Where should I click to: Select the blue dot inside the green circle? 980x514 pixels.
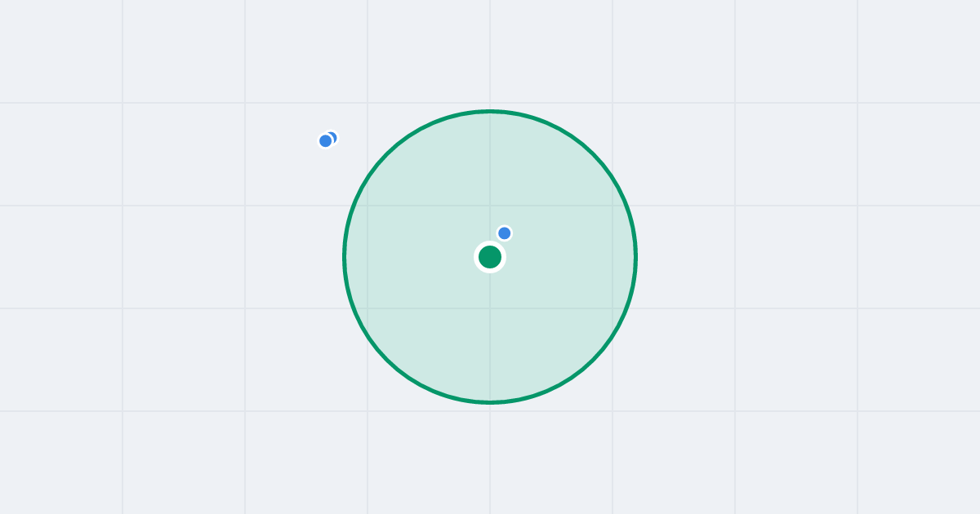pyautogui.click(x=505, y=233)
